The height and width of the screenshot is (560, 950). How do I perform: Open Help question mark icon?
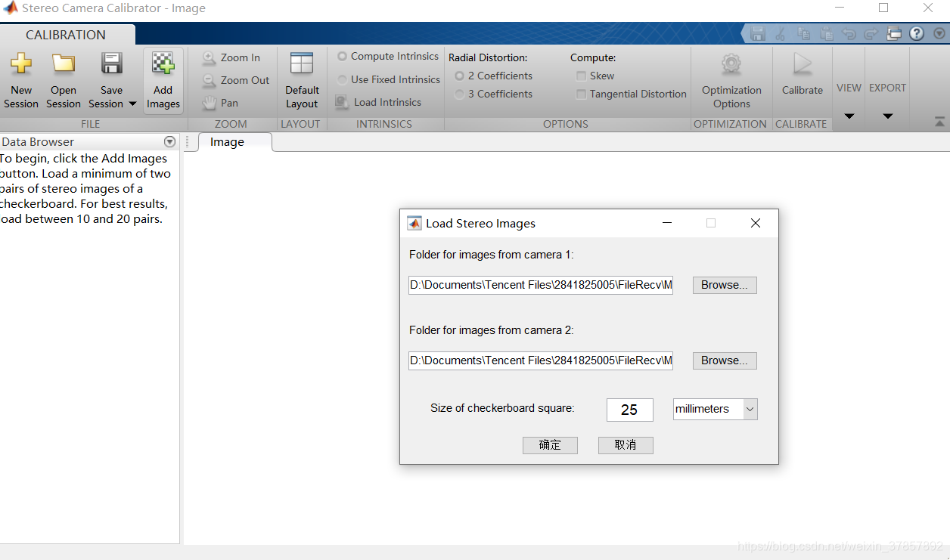point(917,33)
